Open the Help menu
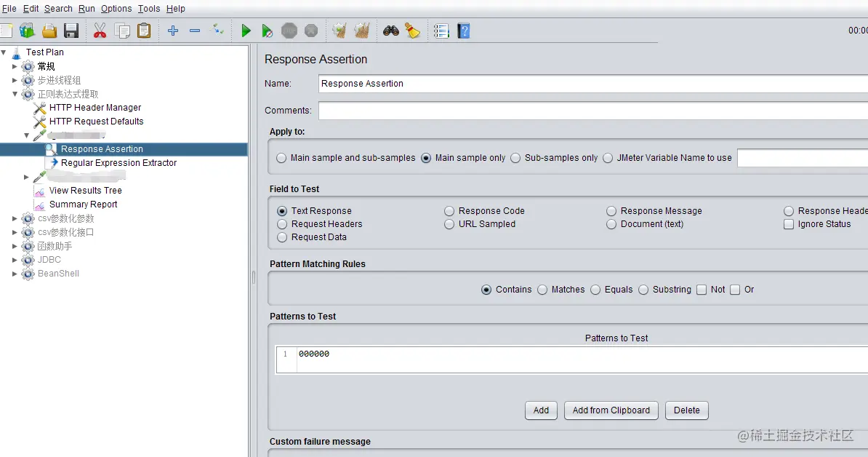The height and width of the screenshot is (457, 868). [x=175, y=9]
